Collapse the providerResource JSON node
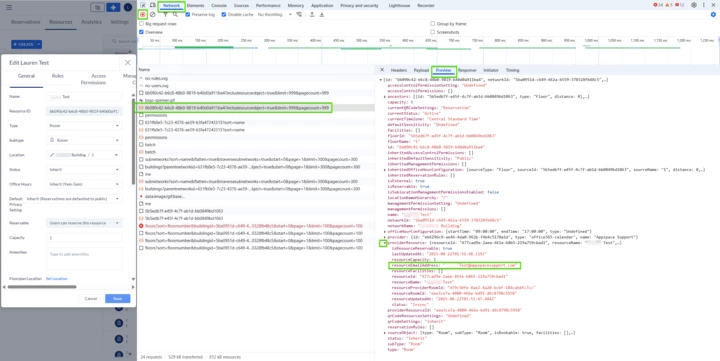Screen dimensions: 720x361 point(383,243)
